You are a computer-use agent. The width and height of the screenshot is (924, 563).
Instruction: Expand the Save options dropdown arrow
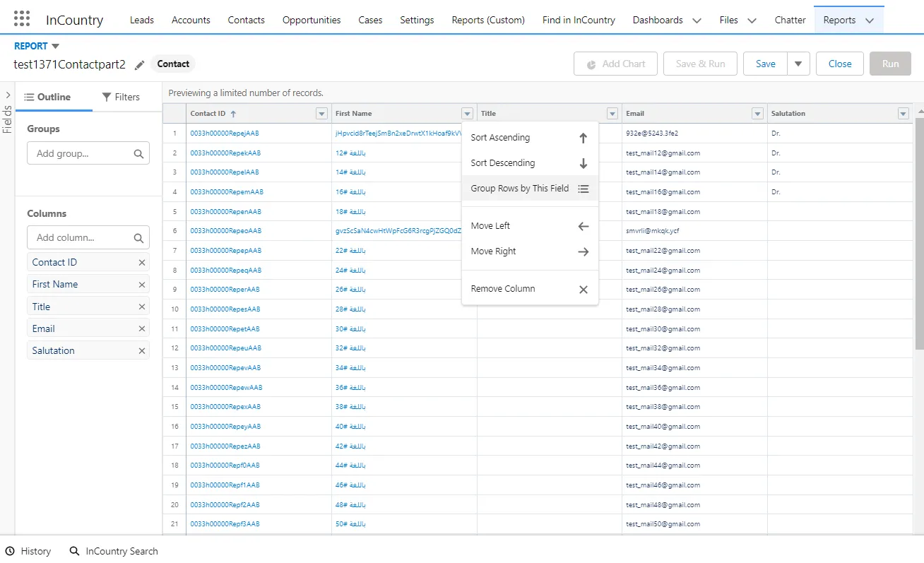click(x=798, y=64)
